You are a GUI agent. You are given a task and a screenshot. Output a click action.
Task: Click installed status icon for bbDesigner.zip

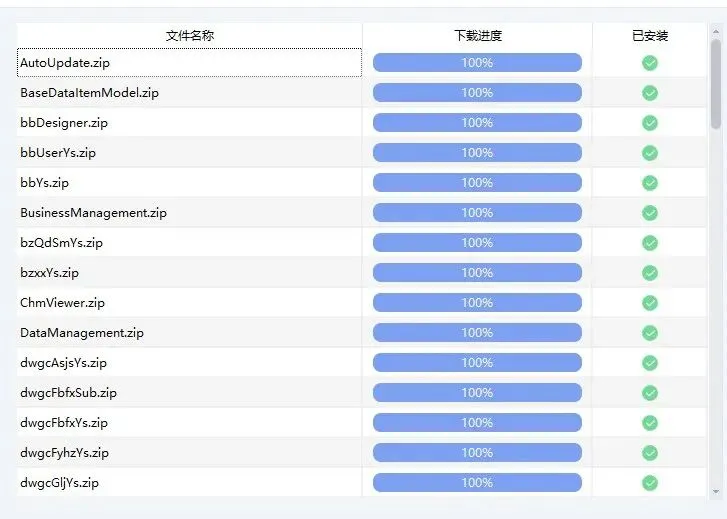[x=650, y=123]
